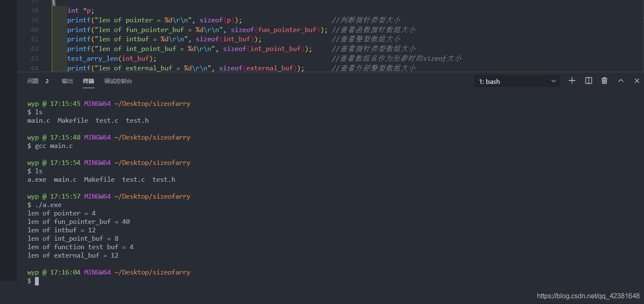
Task: Click the terminal cursor at last prompt
Action: click(37, 281)
